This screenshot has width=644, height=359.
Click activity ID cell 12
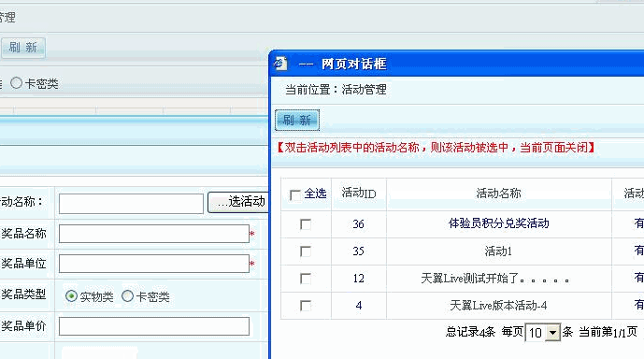pyautogui.click(x=358, y=279)
